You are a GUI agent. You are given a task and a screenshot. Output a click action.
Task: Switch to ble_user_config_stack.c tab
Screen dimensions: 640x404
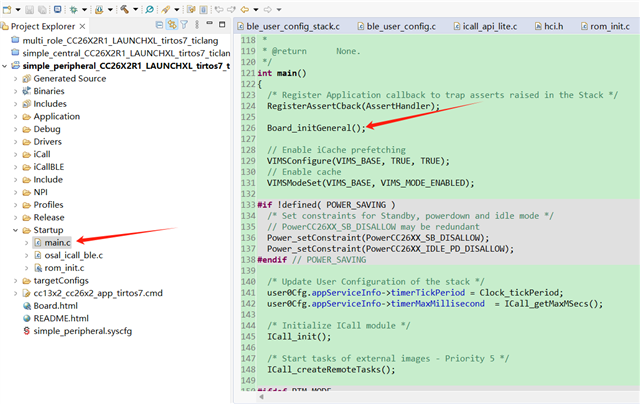coord(288,26)
